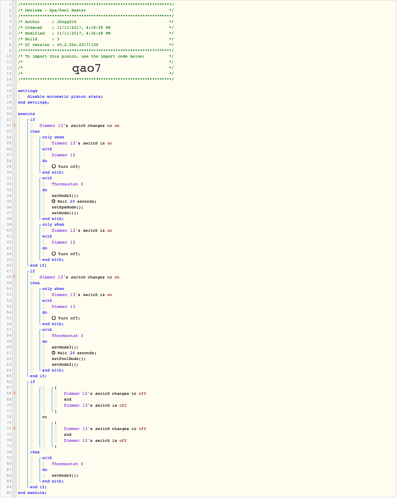Click the Turn off icon on line 55
This screenshot has width=398, height=500.
(x=54, y=318)
